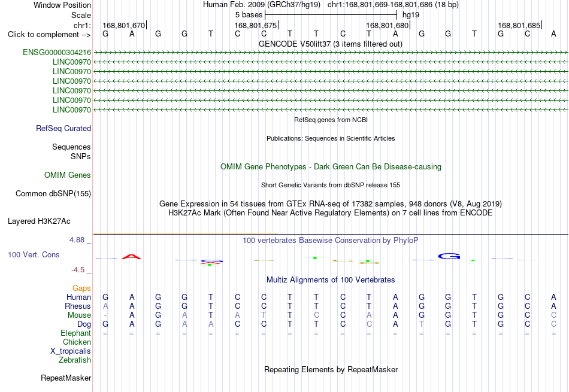Click the 'Click to complement -->' label
The image size is (569, 392).
click(x=49, y=35)
